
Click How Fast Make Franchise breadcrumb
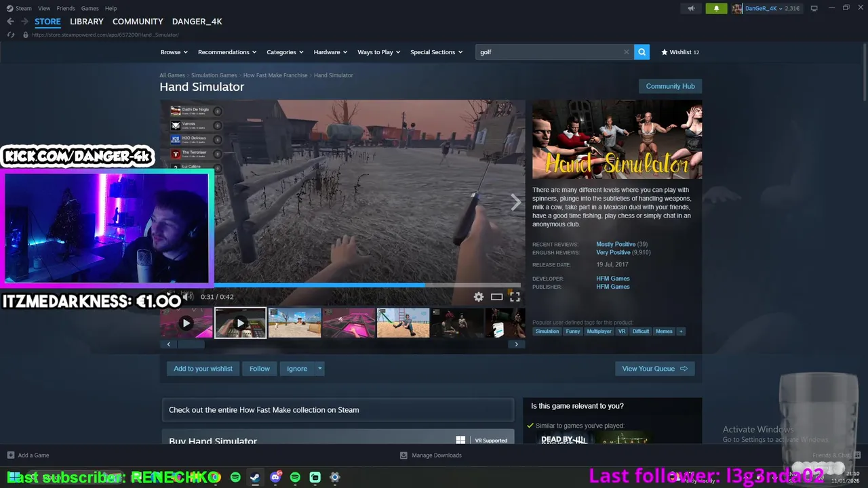click(275, 75)
